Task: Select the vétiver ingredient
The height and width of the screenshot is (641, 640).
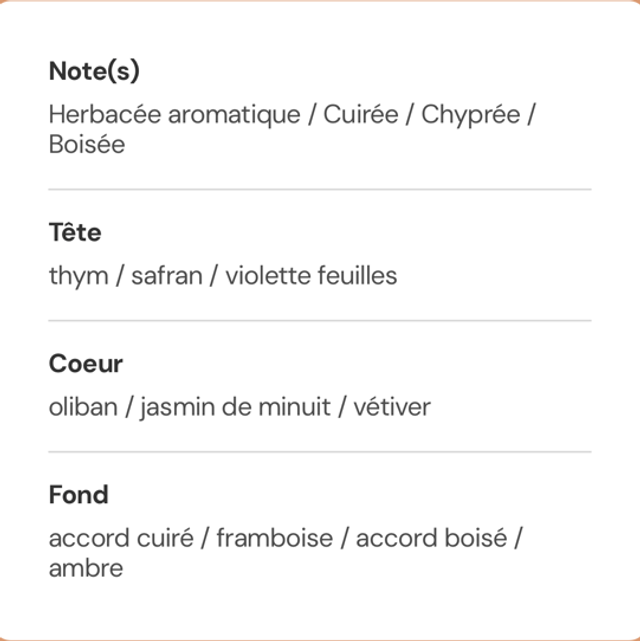Action: tap(393, 407)
